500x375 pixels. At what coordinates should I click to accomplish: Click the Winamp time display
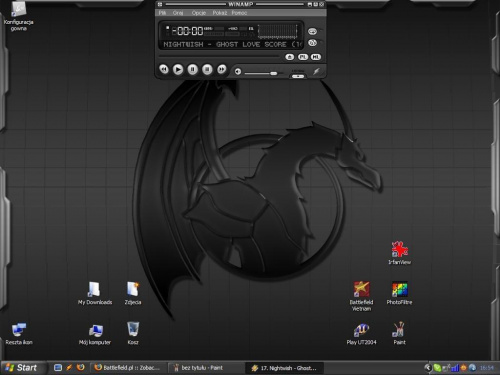coord(187,31)
